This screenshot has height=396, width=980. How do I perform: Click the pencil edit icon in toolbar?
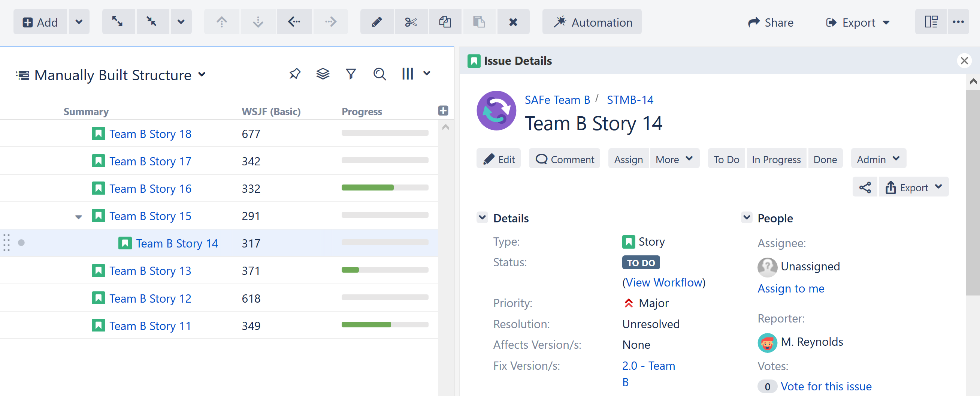[x=376, y=22]
